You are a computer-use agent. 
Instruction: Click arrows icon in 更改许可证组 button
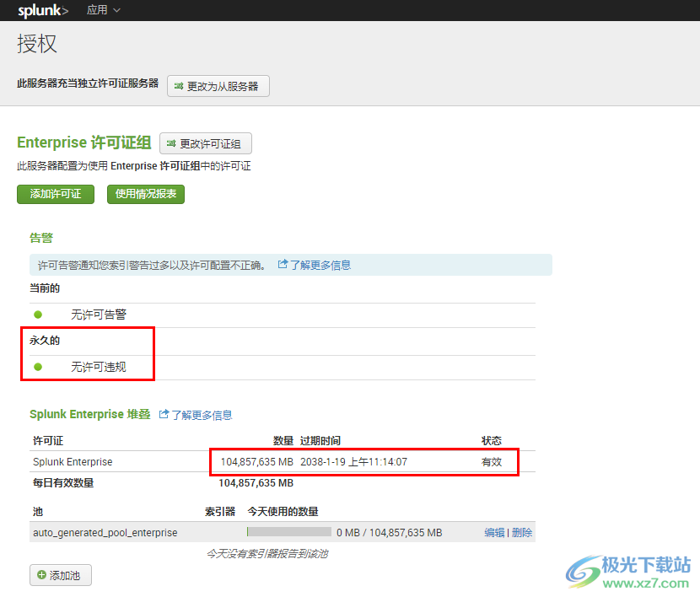coord(171,143)
